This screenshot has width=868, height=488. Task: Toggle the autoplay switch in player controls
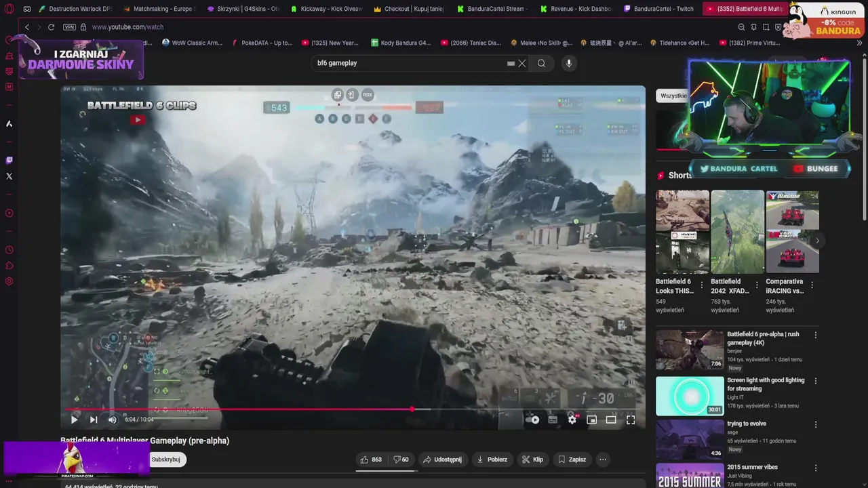pos(533,420)
